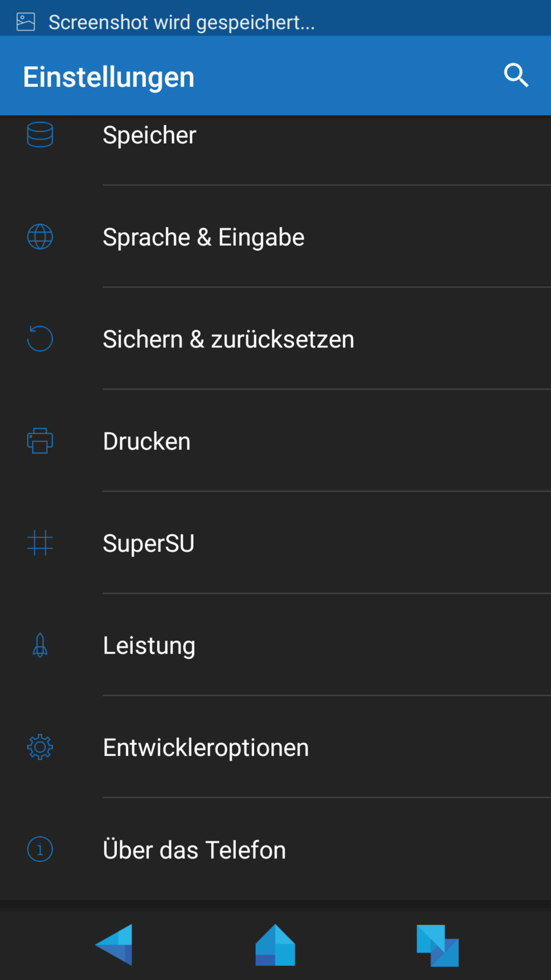Select the Drucken entry
551x980 pixels.
[x=147, y=442]
